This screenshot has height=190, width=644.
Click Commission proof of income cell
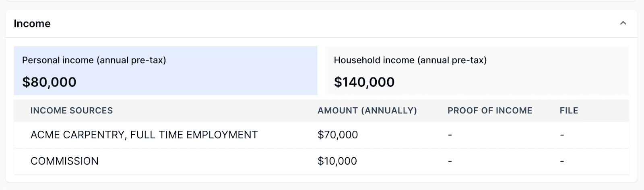(x=450, y=161)
